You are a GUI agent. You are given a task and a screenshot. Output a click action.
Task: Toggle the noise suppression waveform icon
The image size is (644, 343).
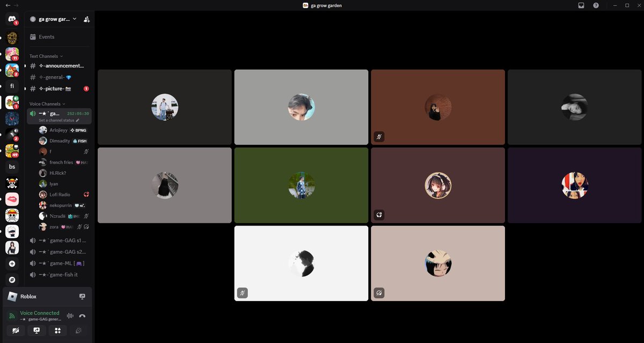(70, 316)
